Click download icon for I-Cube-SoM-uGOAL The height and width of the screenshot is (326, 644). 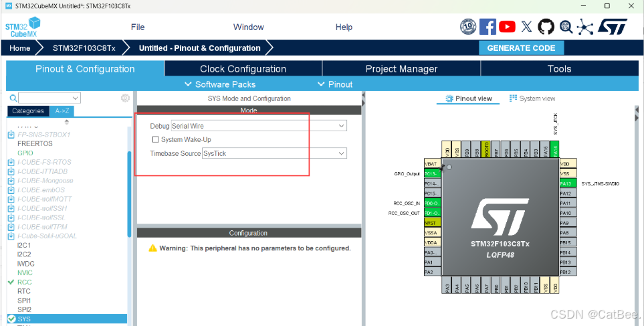pyautogui.click(x=11, y=236)
